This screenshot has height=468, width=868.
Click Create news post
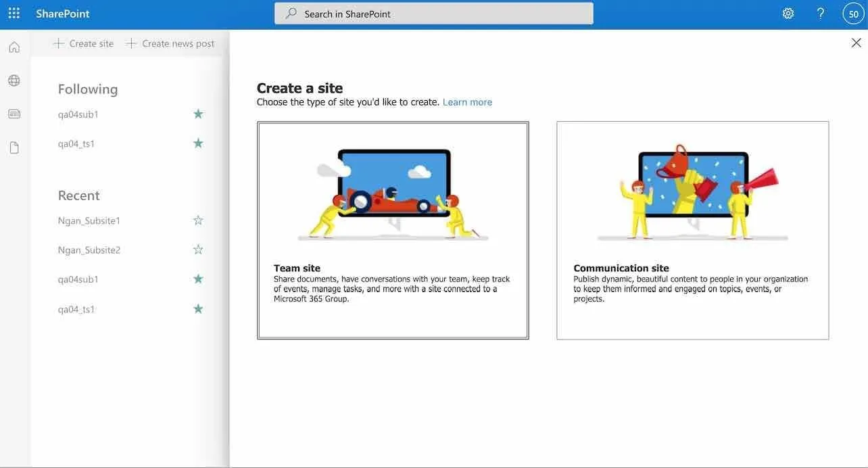point(170,43)
